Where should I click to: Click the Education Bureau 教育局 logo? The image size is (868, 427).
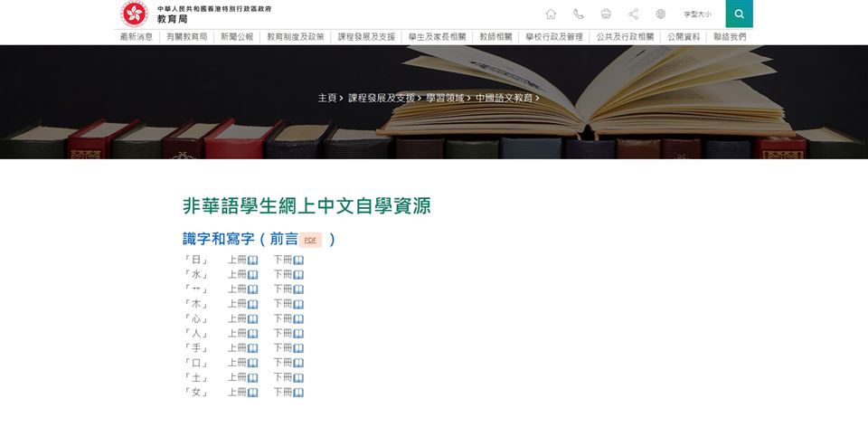pos(134,14)
